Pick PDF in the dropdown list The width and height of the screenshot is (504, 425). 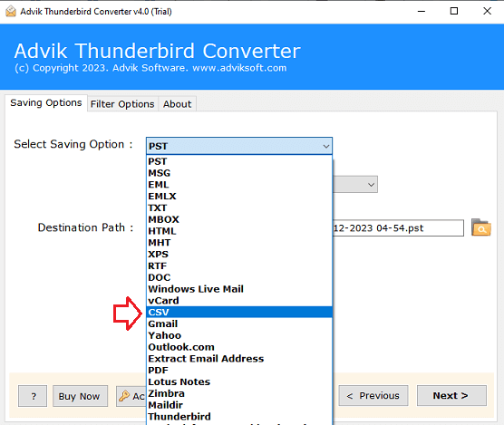tap(239, 370)
